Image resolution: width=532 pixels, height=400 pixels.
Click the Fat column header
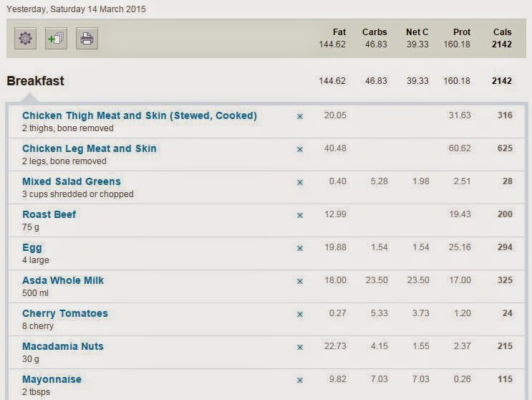[x=339, y=32]
